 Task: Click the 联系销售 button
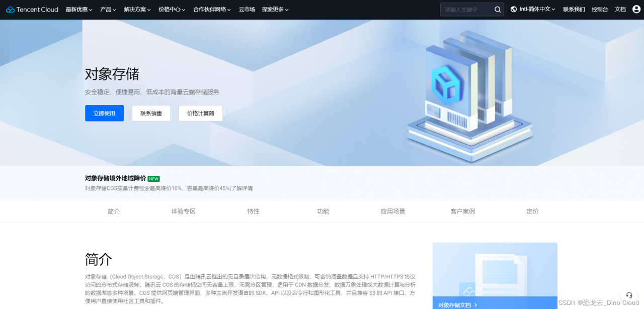[x=151, y=113]
